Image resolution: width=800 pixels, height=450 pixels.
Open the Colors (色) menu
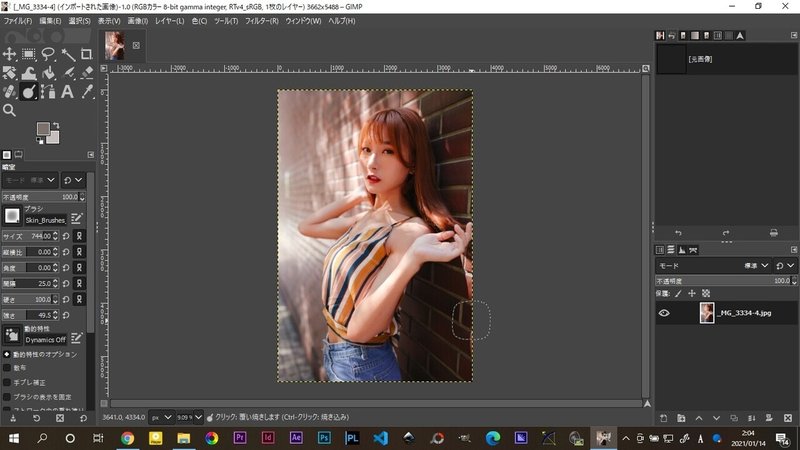(199, 21)
